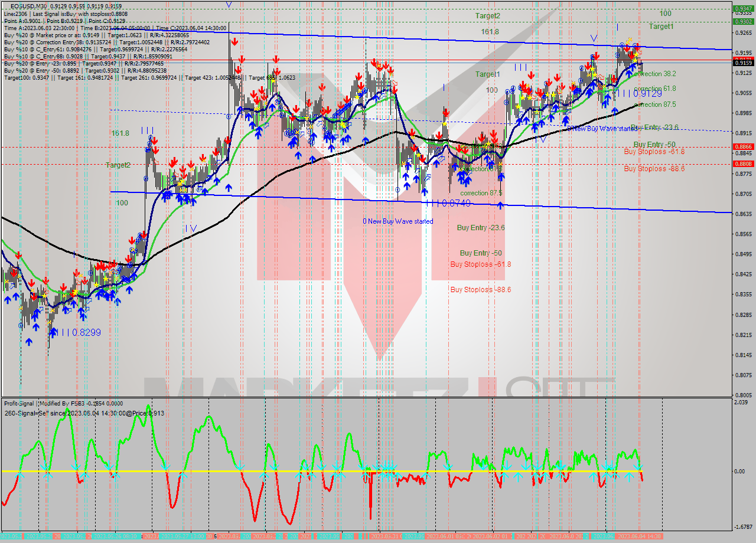Image resolution: width=756 pixels, height=543 pixels.
Task: Select the 'Target2' label at chart top
Action: [x=488, y=16]
